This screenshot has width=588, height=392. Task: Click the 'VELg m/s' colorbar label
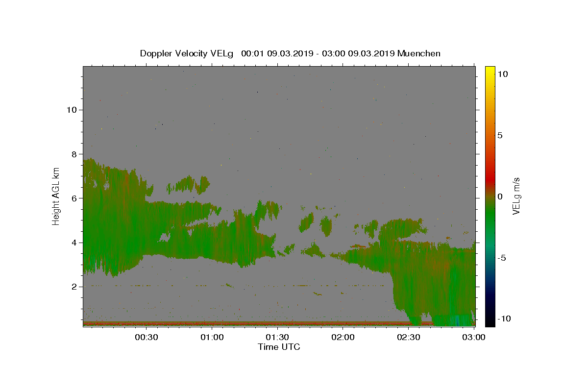516,196
